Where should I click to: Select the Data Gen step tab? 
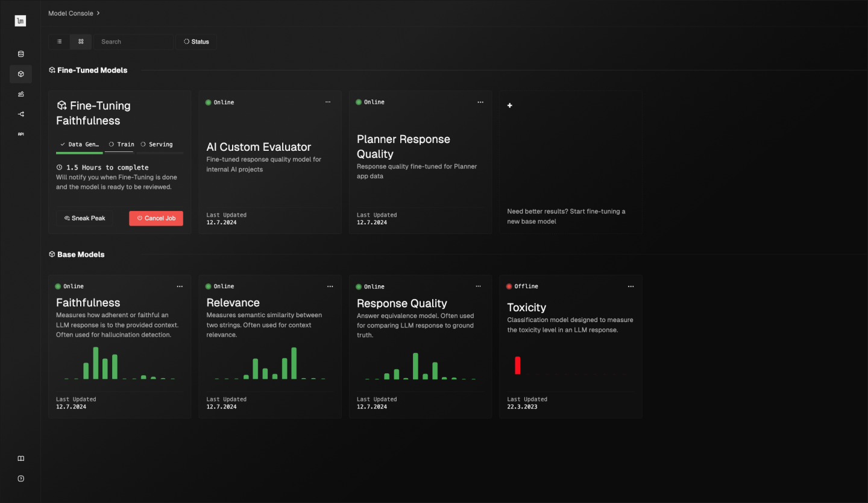click(80, 145)
